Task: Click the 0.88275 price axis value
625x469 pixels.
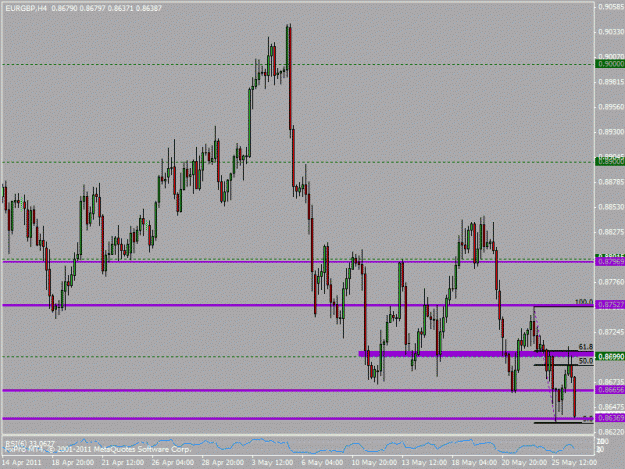Action: click(611, 232)
